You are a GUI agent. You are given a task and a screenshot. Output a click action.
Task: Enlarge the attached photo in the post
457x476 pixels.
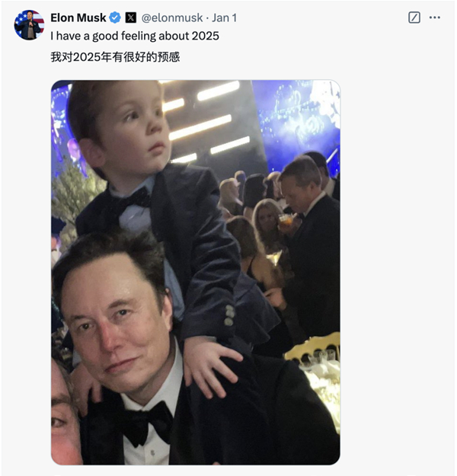pos(196,272)
